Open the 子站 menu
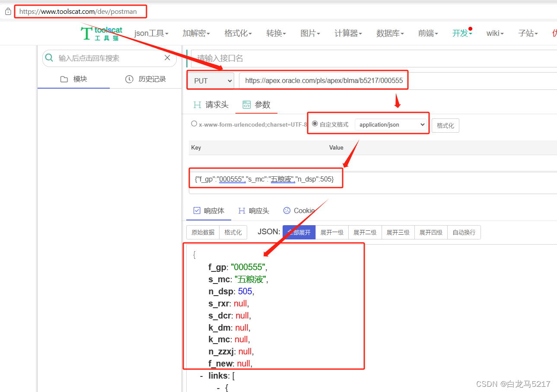This screenshot has height=392, width=557. [528, 33]
